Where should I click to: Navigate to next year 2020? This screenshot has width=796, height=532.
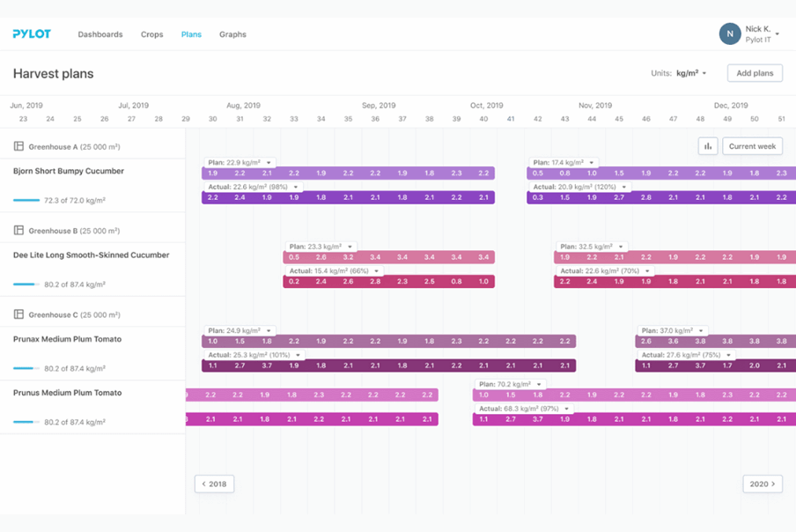pyautogui.click(x=762, y=484)
